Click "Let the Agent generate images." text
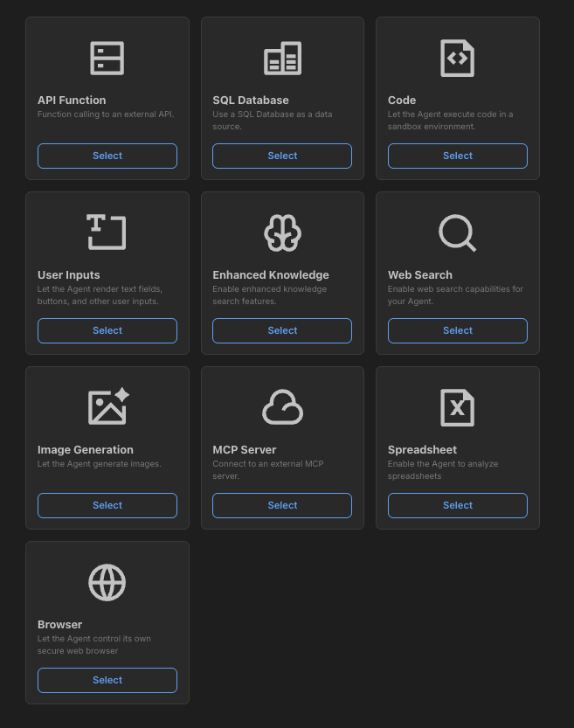 [x=100, y=464]
